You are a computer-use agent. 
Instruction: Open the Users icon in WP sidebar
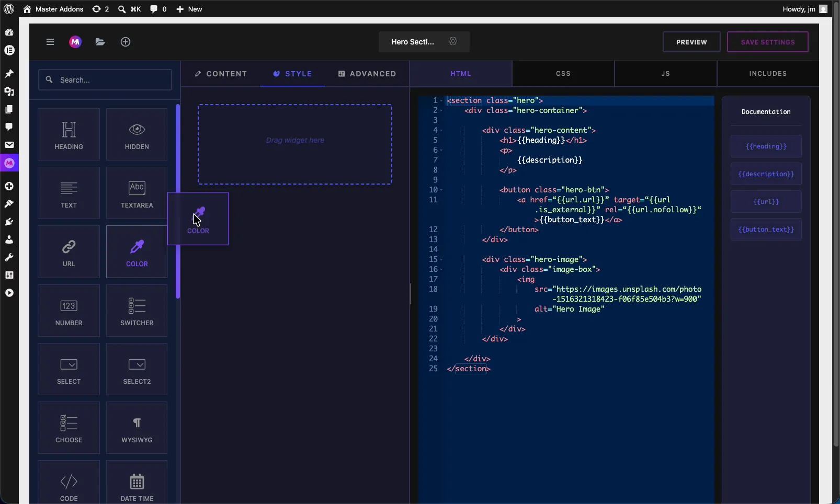point(9,239)
